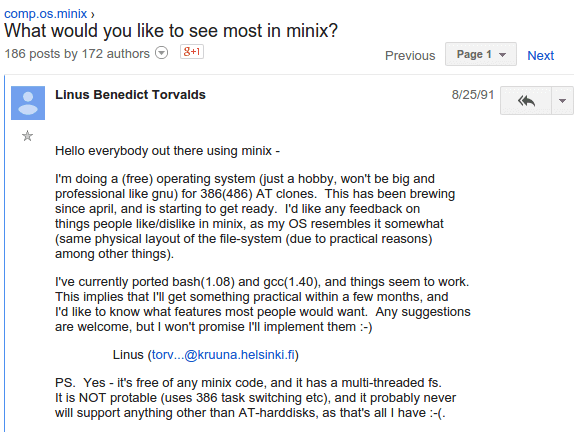Open the comp.os.minix group link
578x432 pixels.
pos(45,14)
